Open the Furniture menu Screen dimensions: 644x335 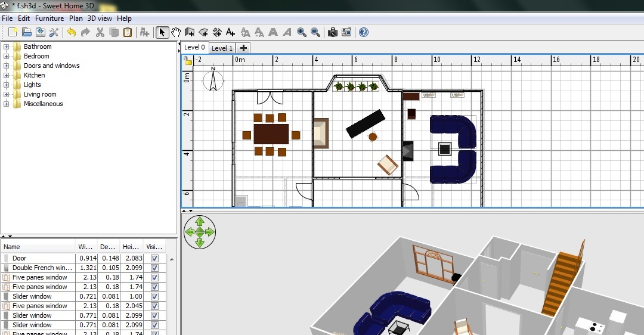click(x=49, y=18)
